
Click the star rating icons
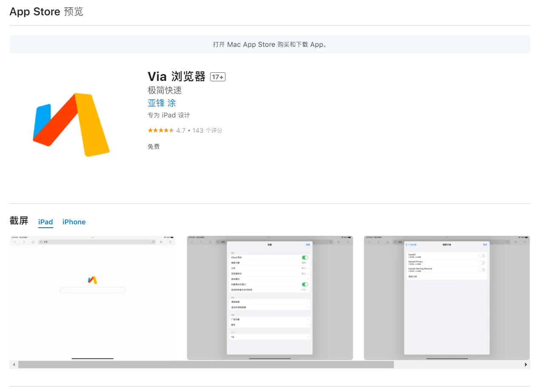coord(160,131)
